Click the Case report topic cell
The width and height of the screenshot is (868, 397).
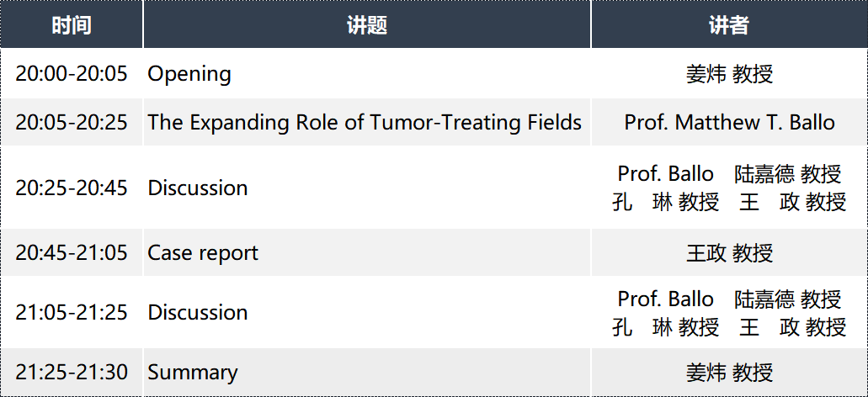point(367,252)
